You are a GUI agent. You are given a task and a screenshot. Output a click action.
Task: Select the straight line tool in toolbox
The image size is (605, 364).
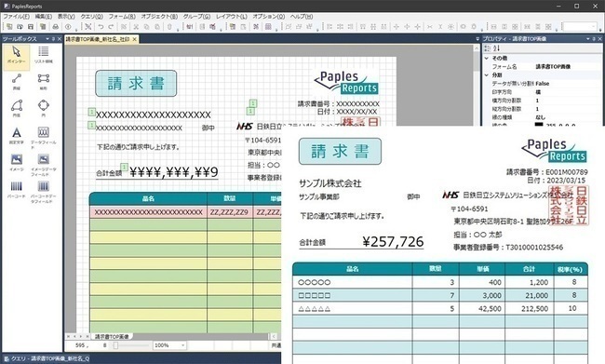coord(16,82)
